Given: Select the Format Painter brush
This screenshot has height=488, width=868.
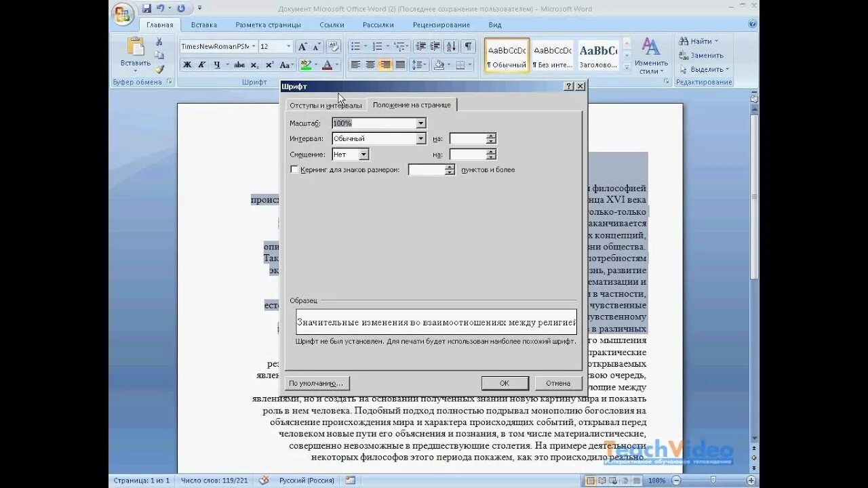Looking at the screenshot, I should 159,69.
